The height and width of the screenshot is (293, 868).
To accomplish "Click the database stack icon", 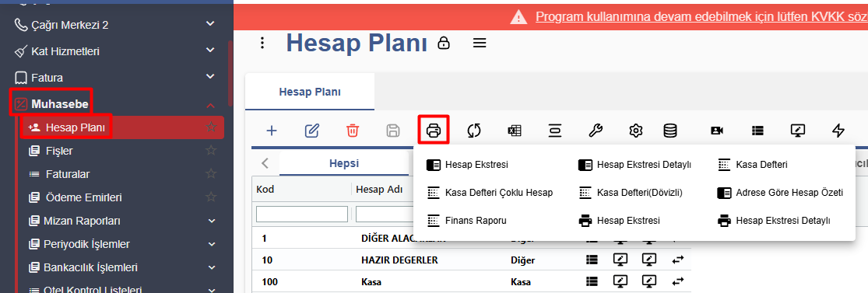I will click(x=669, y=131).
